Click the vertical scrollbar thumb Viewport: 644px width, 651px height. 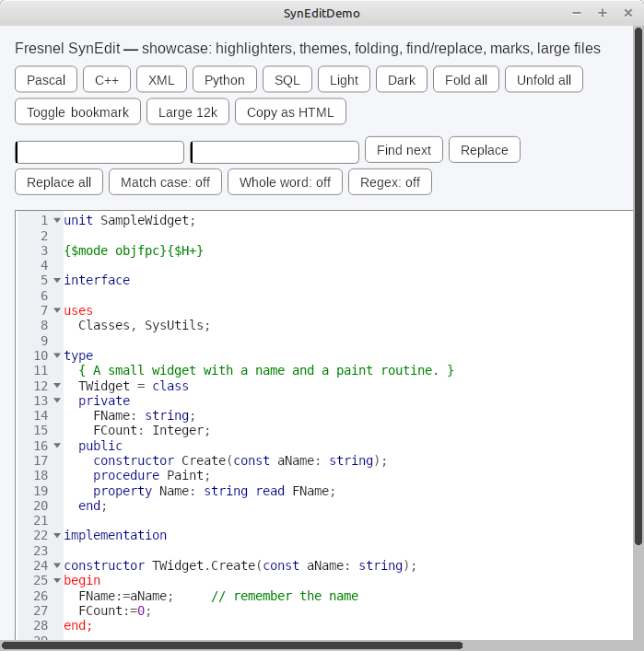[638, 286]
